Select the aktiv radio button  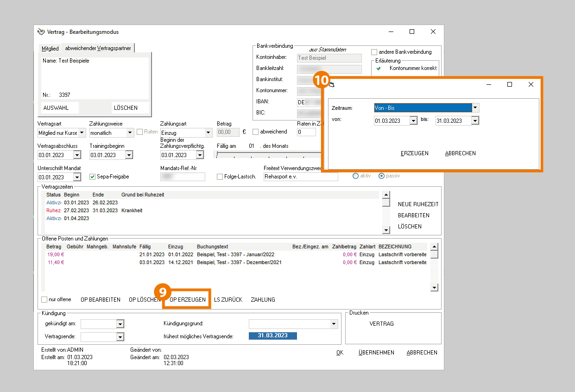tap(356, 176)
